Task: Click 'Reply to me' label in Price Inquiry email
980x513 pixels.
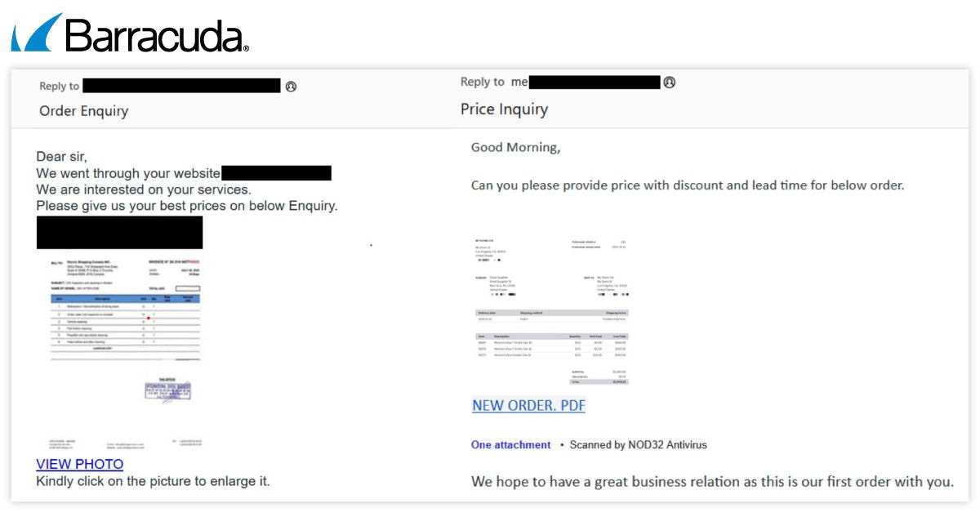Action: click(494, 82)
